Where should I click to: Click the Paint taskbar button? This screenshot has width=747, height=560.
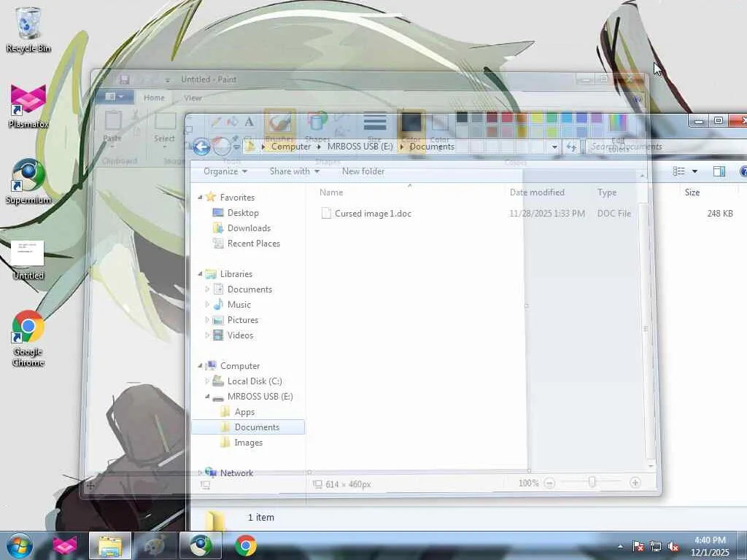(155, 545)
